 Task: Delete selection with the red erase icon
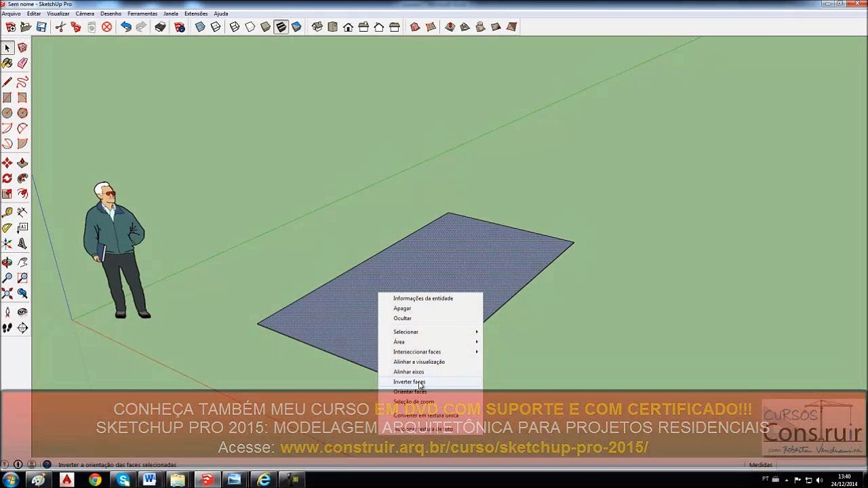point(106,27)
